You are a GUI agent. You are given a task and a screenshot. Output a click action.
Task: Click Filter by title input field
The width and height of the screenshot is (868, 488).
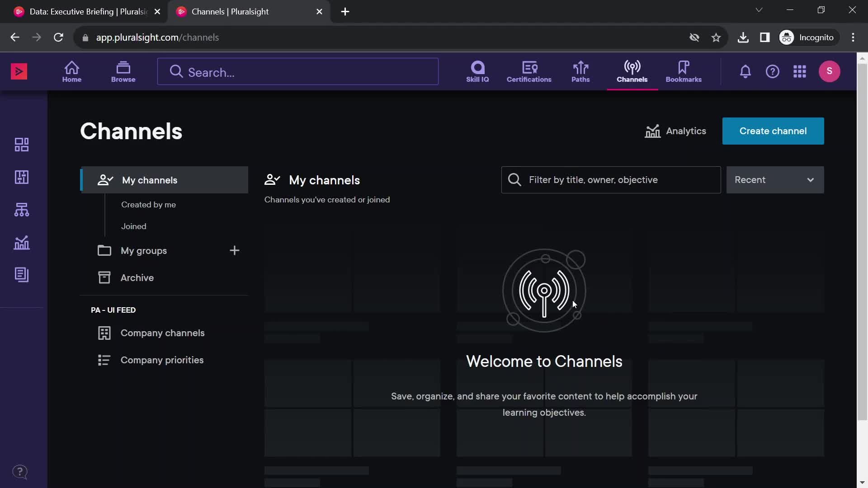[610, 179]
